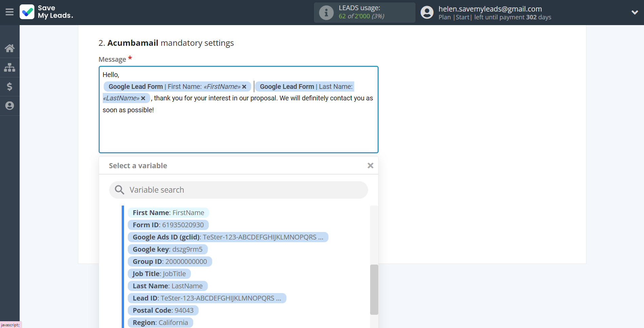Click the Acumbamail mandatory settings heading

pyautogui.click(x=166, y=43)
